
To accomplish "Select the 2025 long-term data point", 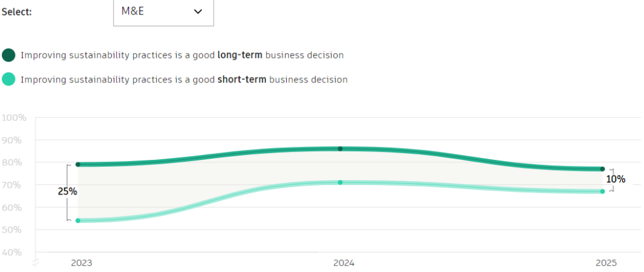I will (x=602, y=169).
